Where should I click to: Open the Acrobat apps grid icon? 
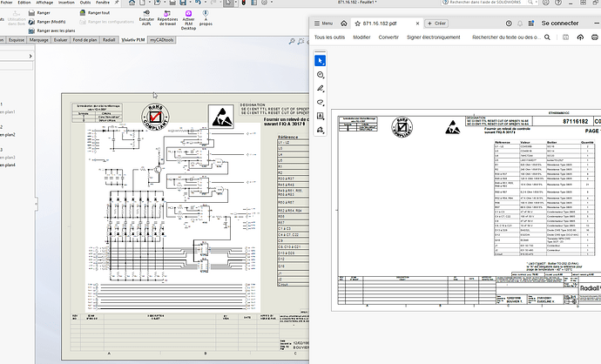click(x=530, y=24)
